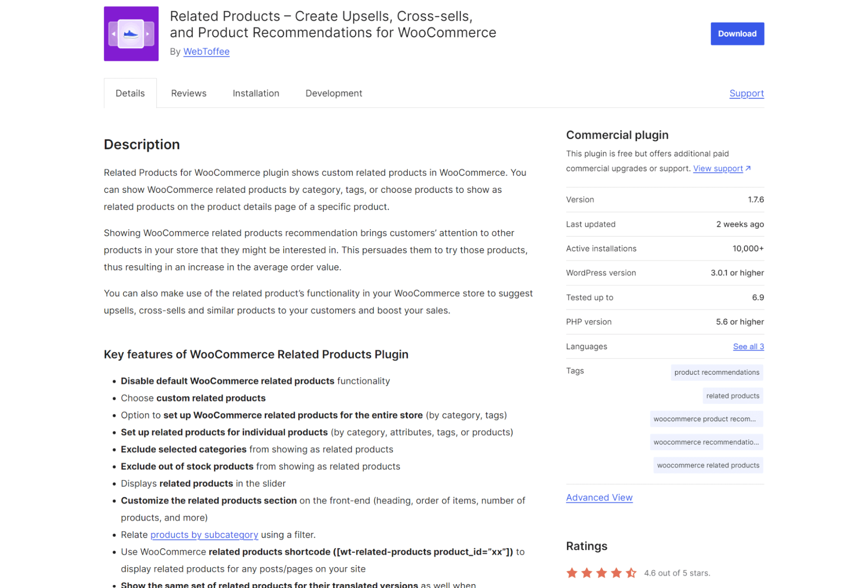This screenshot has height=588, width=868.
Task: Follow the products by subcategory link
Action: pos(204,535)
